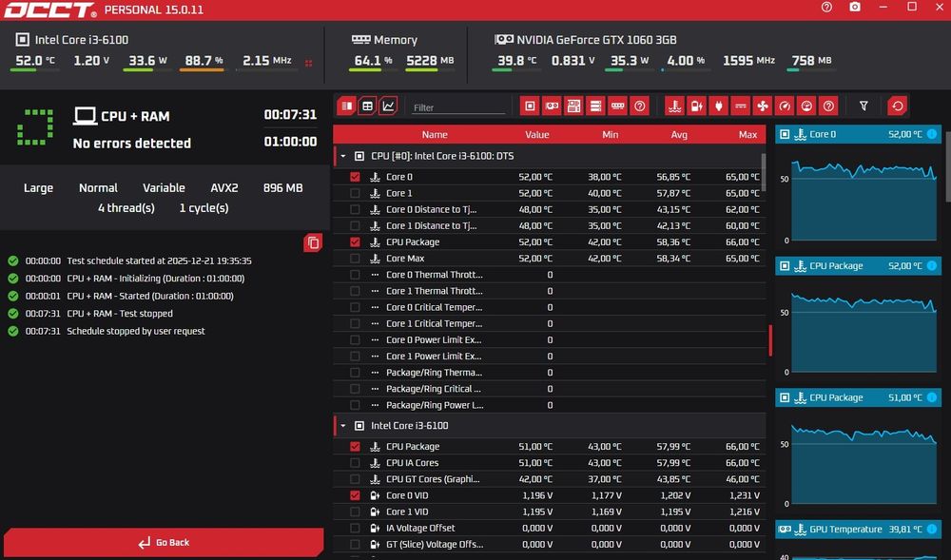Click question mark icon next to memory filter
Viewport: 951px width, 560px height.
[639, 106]
